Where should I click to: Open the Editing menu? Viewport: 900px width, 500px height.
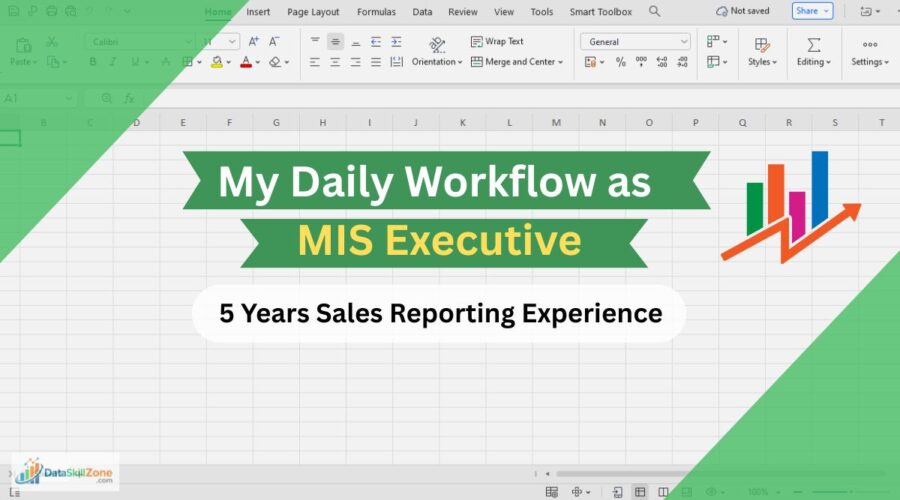(813, 52)
